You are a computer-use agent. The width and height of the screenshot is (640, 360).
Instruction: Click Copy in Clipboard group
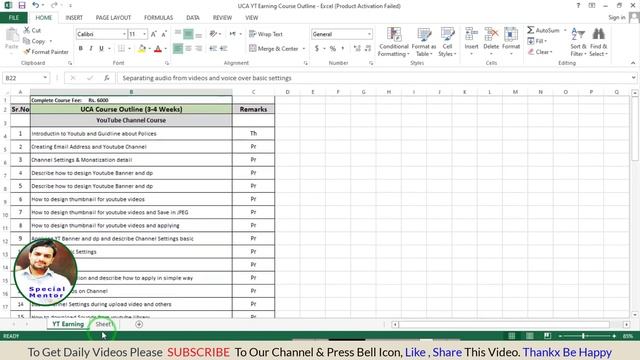[x=34, y=41]
